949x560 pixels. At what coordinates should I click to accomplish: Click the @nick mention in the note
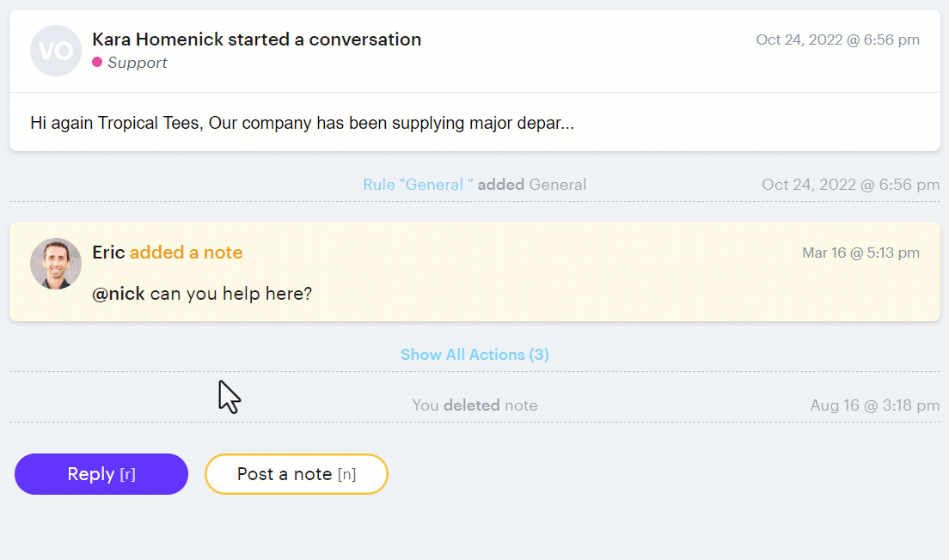coord(118,294)
